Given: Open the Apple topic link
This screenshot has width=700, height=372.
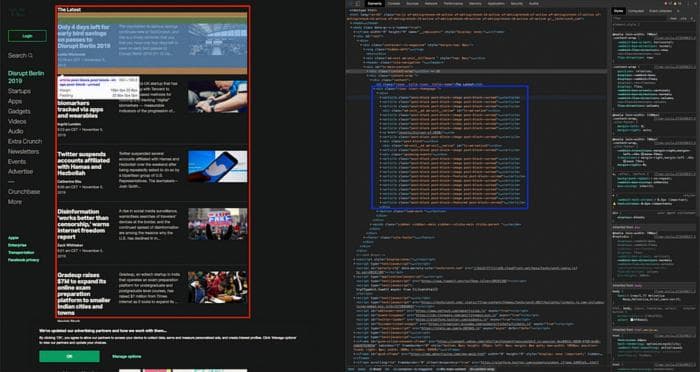Looking at the screenshot, I should pyautogui.click(x=13, y=238).
